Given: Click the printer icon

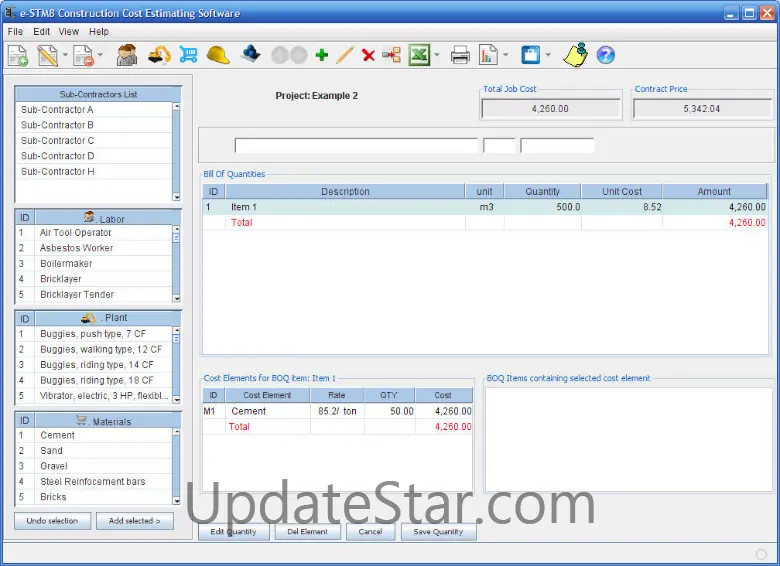Looking at the screenshot, I should pos(460,55).
